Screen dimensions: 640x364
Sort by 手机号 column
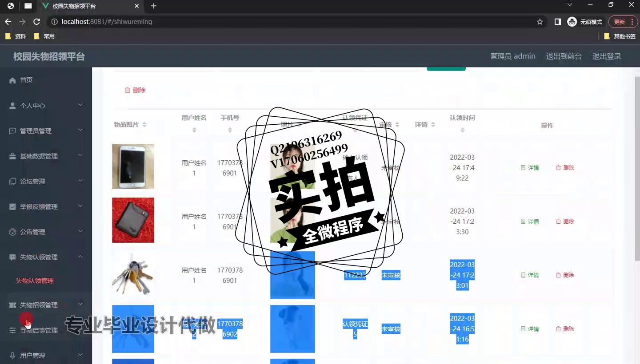coord(230,130)
